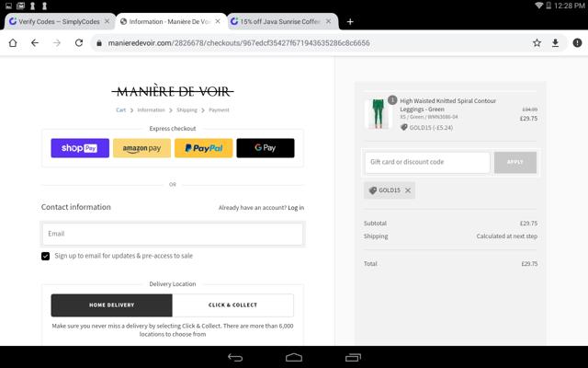Click the green leggings product thumbnail

click(378, 114)
